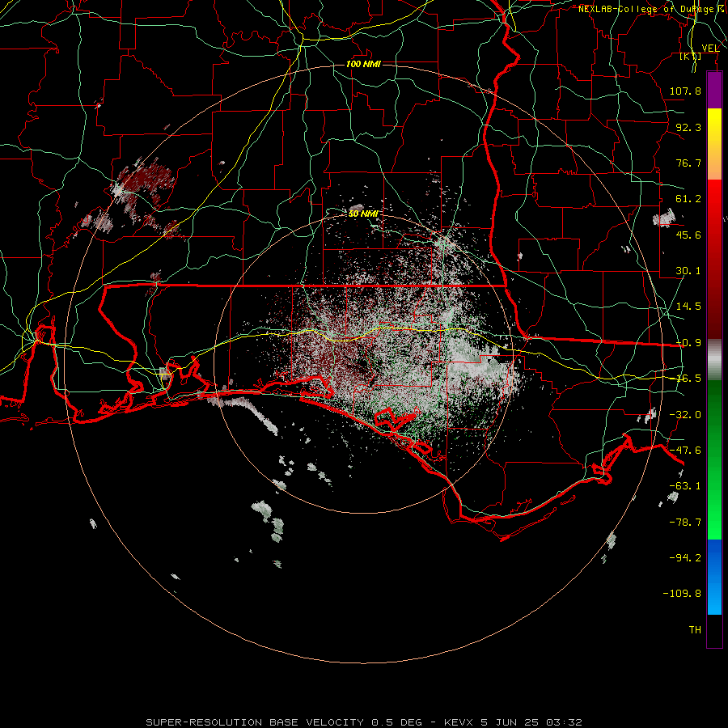728x728 pixels.
Task: Click the -109.8 velocity scale value
Action: [682, 594]
